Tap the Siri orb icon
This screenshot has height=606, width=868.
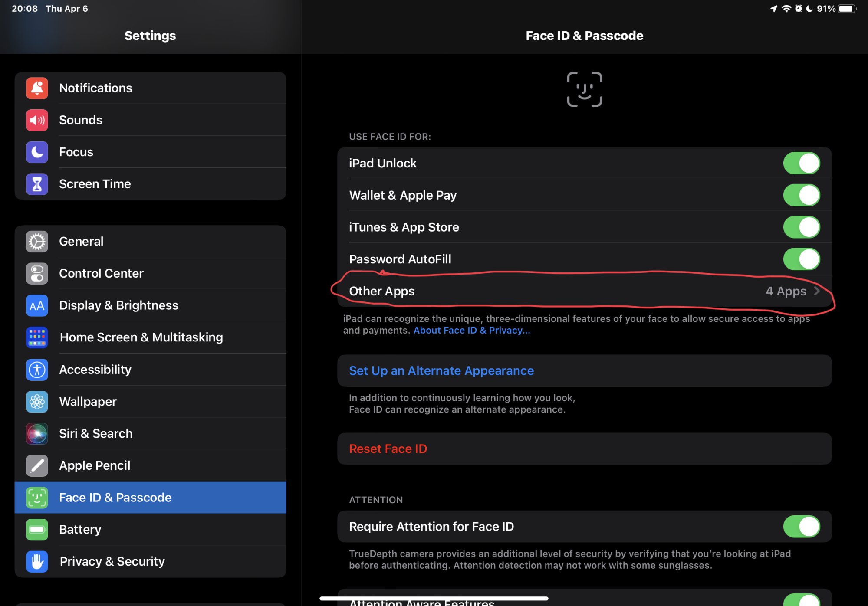pos(37,434)
